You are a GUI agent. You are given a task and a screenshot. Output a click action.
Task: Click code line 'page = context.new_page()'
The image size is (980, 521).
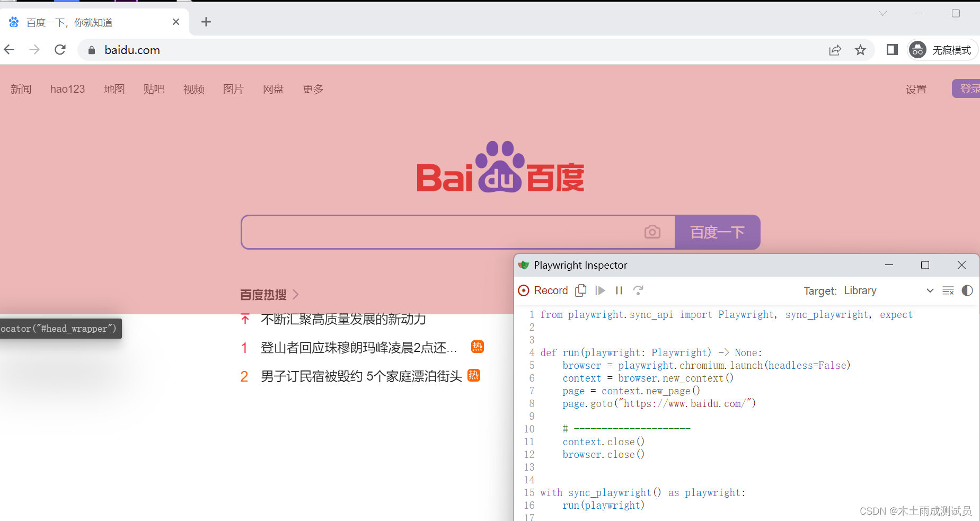click(632, 391)
